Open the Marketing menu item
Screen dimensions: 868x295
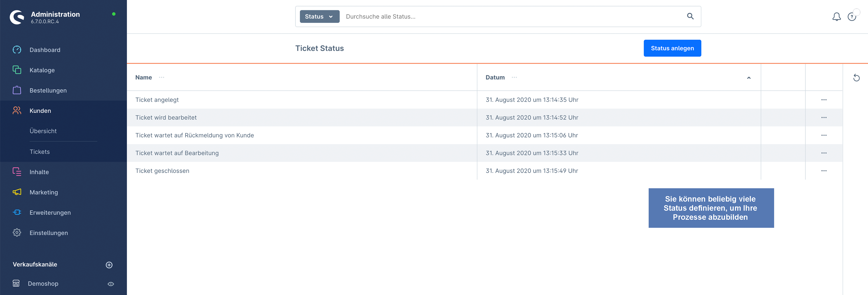click(x=44, y=192)
